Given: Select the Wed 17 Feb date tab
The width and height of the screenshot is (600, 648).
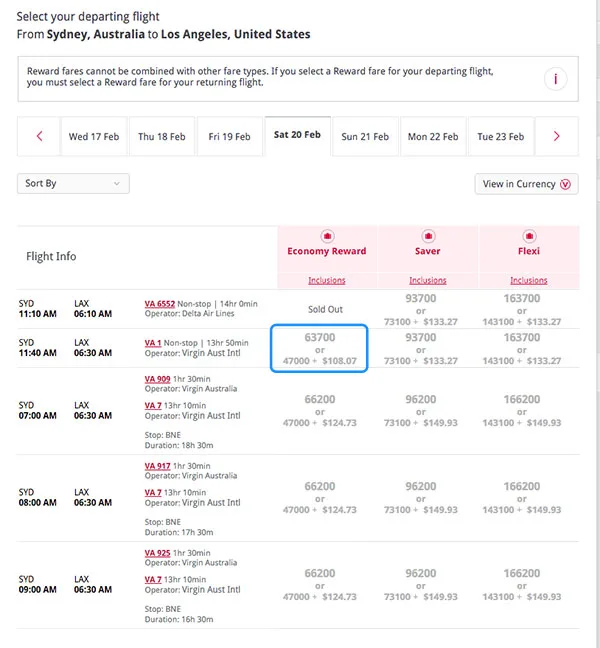Looking at the screenshot, I should tap(92, 137).
